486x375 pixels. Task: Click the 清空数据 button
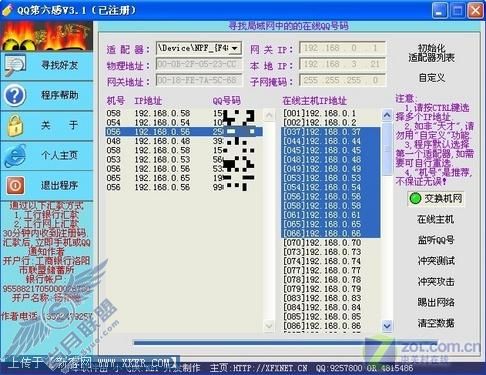click(436, 323)
